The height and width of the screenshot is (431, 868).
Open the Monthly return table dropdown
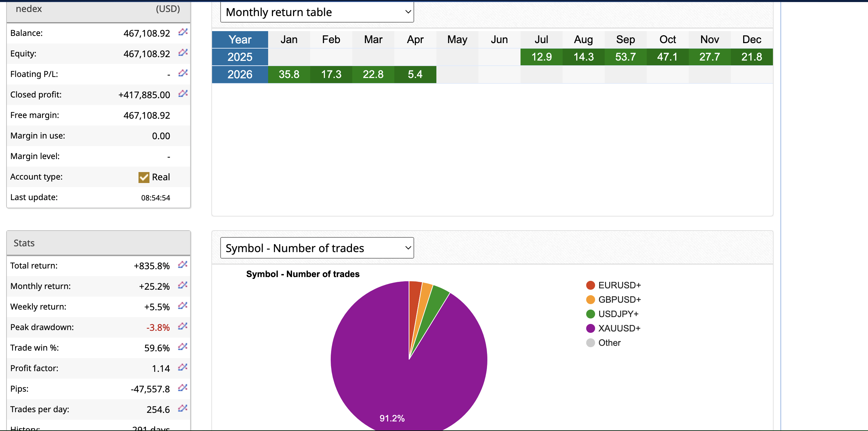pos(317,12)
